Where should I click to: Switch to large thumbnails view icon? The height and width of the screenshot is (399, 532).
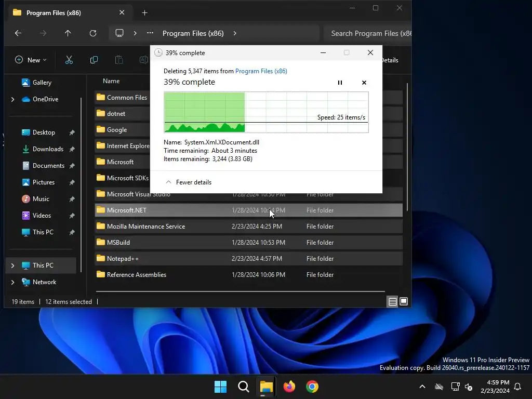(404, 301)
